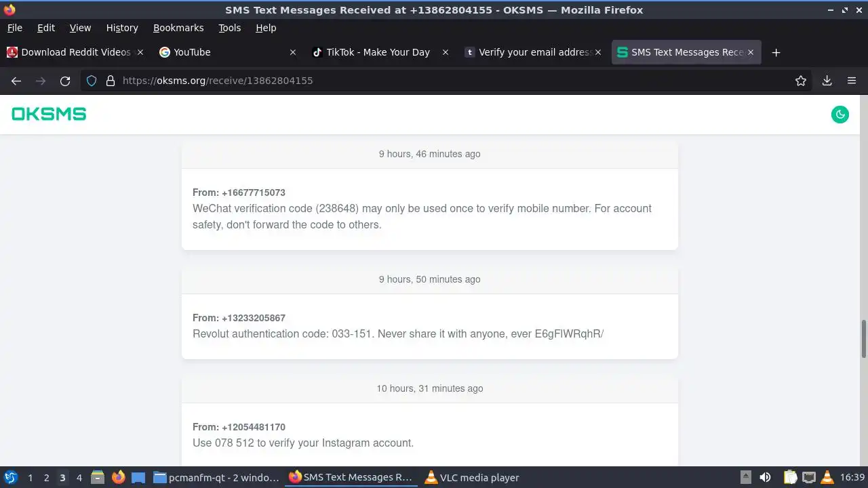Screen dimensions: 868x488
Task: Open the History menu
Action: [122, 28]
